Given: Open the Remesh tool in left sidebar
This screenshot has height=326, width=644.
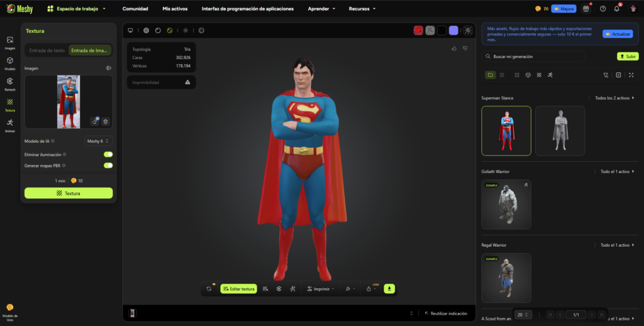Looking at the screenshot, I should point(10,84).
